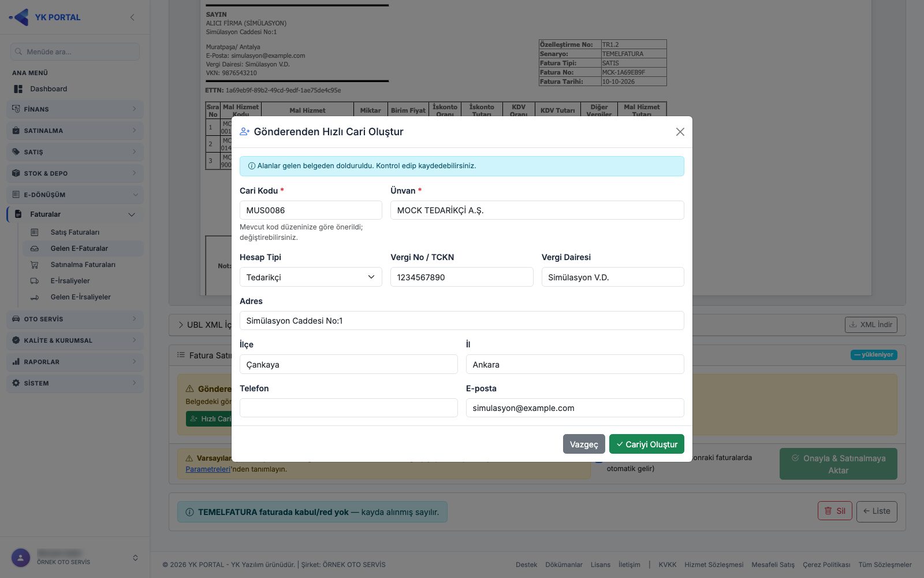Click Onayla & Satınalmaya Aktar button

pos(839,464)
